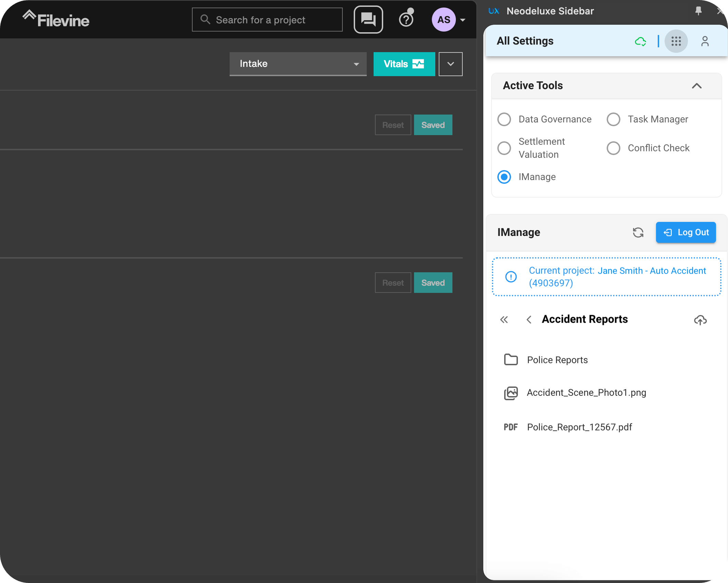Click the upper Saved button
The height and width of the screenshot is (583, 728).
click(433, 125)
